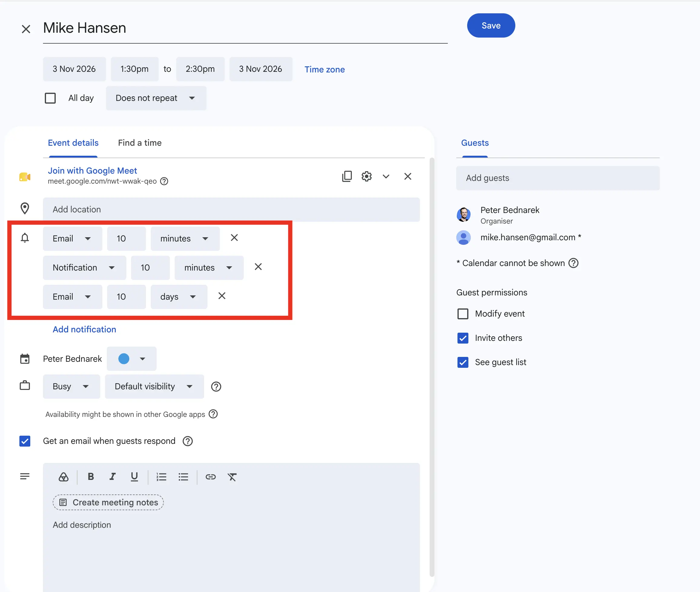Image resolution: width=700 pixels, height=592 pixels.
Task: Click Peter Bednarek's organiser avatar
Action: click(464, 215)
